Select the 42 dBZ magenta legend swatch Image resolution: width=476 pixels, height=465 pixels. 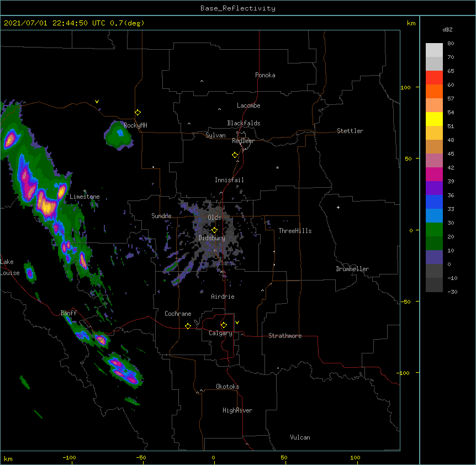434,174
